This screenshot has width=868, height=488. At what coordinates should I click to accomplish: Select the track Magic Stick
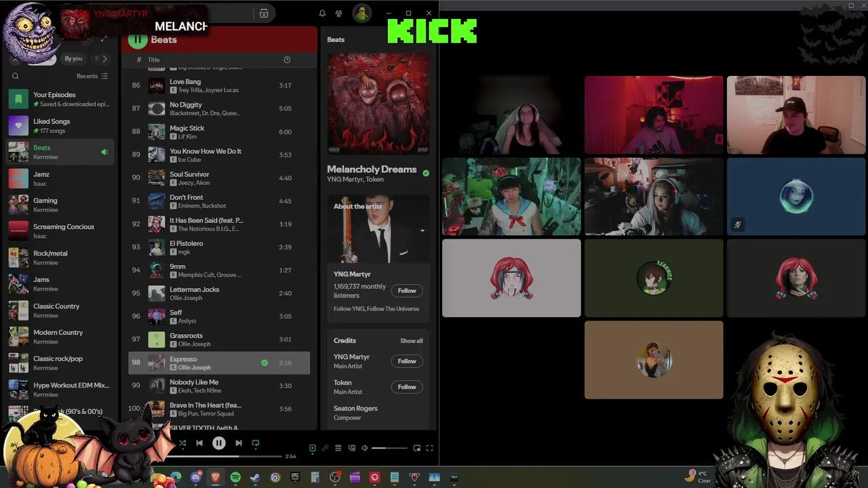coord(219,131)
